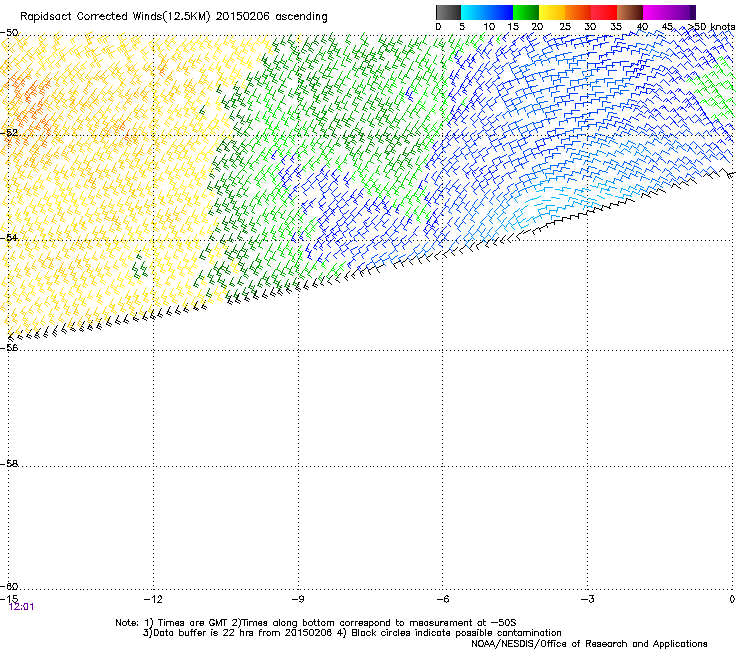Click the legend value 10
Screen dimensions: 740x650
[x=489, y=27]
